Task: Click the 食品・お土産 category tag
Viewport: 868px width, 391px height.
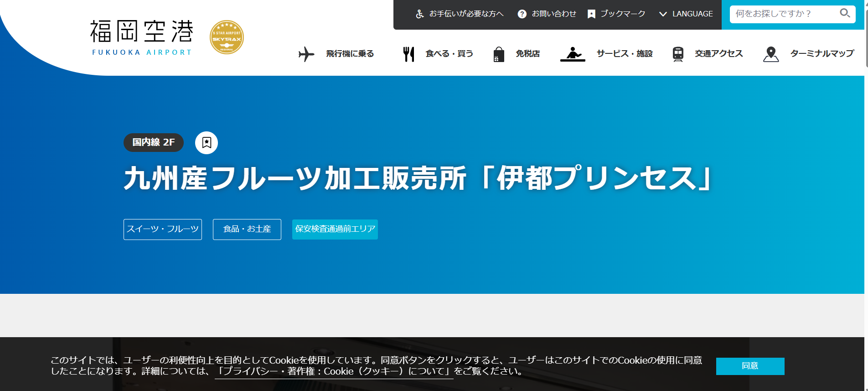Action: pyautogui.click(x=247, y=229)
